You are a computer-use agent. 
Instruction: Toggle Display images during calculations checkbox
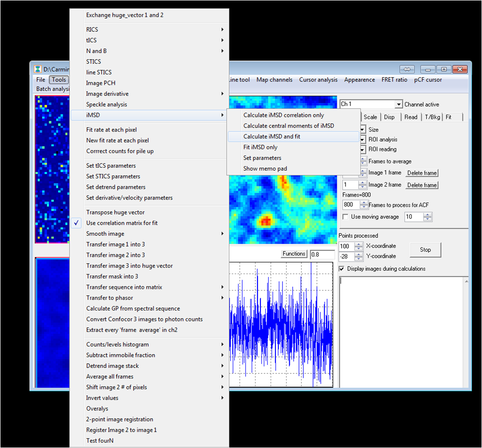[342, 269]
